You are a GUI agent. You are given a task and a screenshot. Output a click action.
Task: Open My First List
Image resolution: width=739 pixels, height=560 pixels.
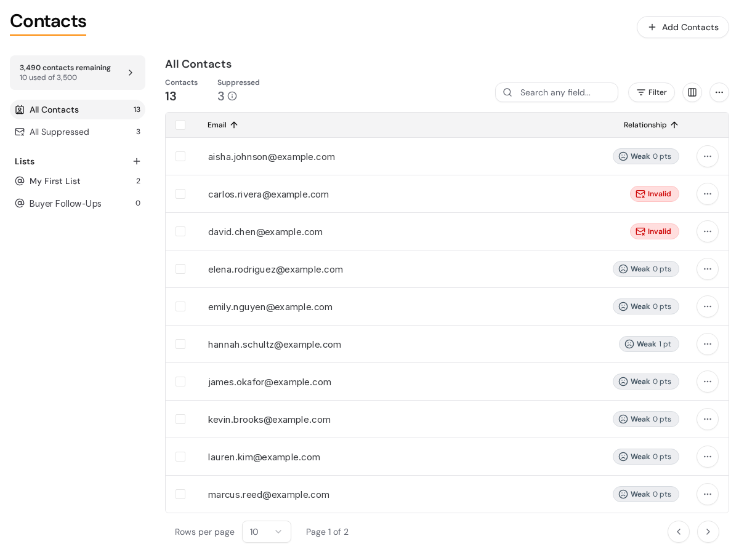click(x=78, y=181)
